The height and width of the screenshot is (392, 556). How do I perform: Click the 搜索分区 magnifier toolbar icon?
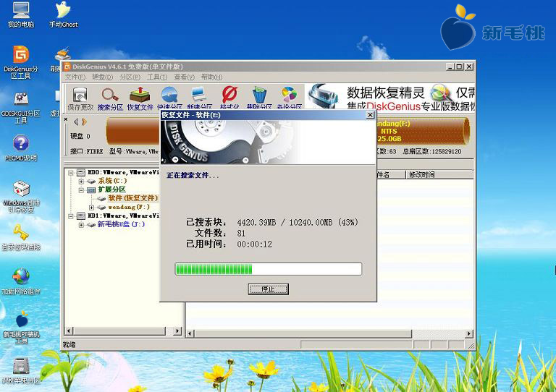(110, 98)
